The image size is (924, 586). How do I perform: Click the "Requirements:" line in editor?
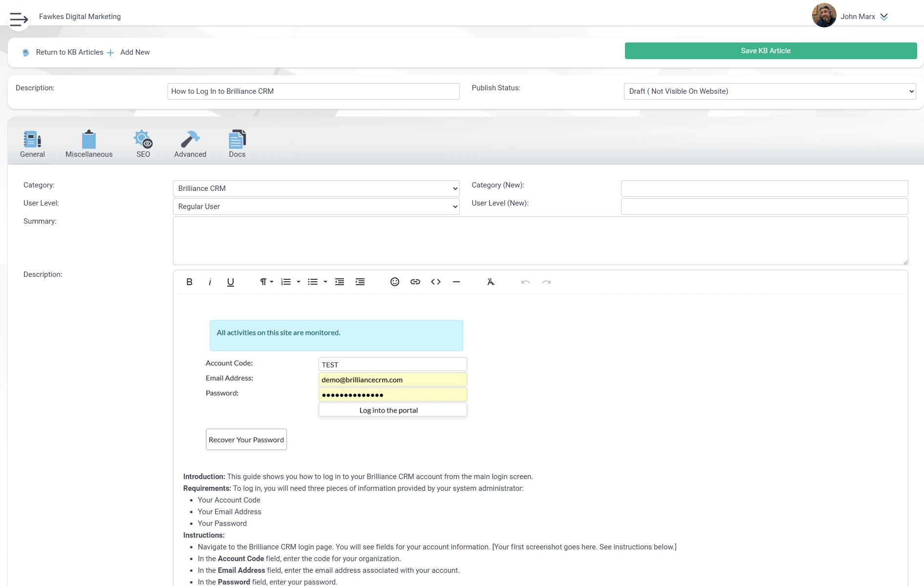[x=353, y=488]
